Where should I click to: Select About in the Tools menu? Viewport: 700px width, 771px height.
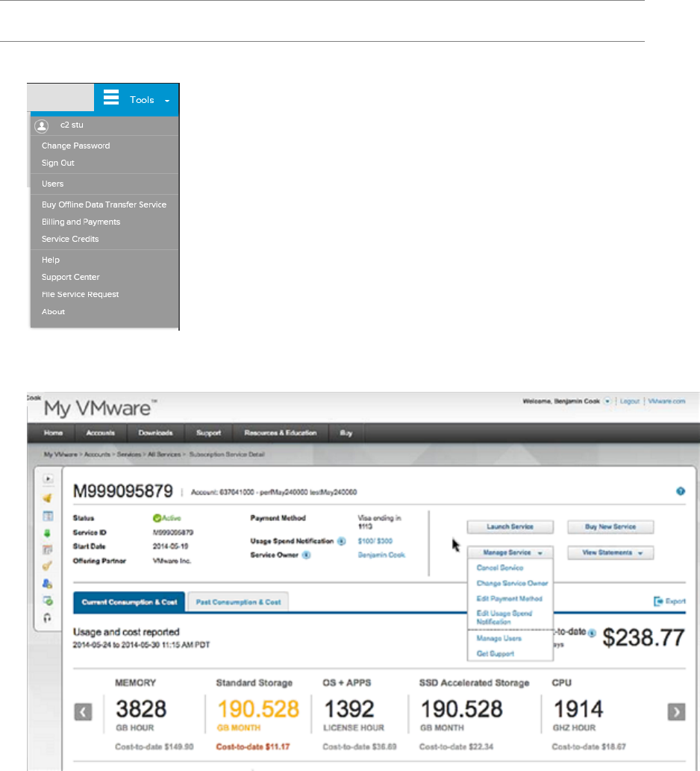(53, 312)
